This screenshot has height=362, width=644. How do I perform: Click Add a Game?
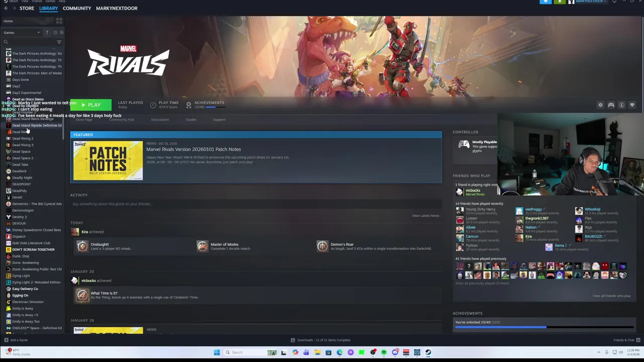[16, 340]
